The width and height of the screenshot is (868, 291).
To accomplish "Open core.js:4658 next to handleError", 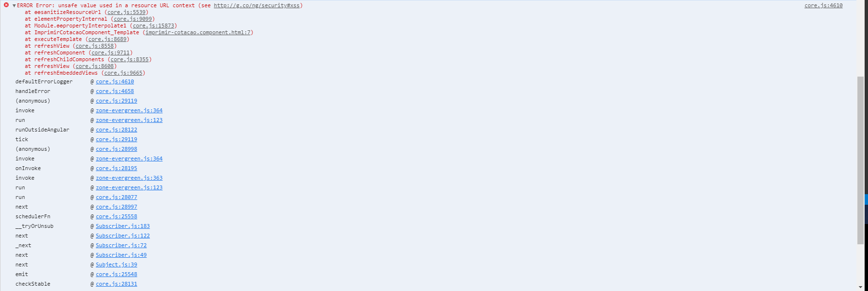I will click(x=115, y=92).
